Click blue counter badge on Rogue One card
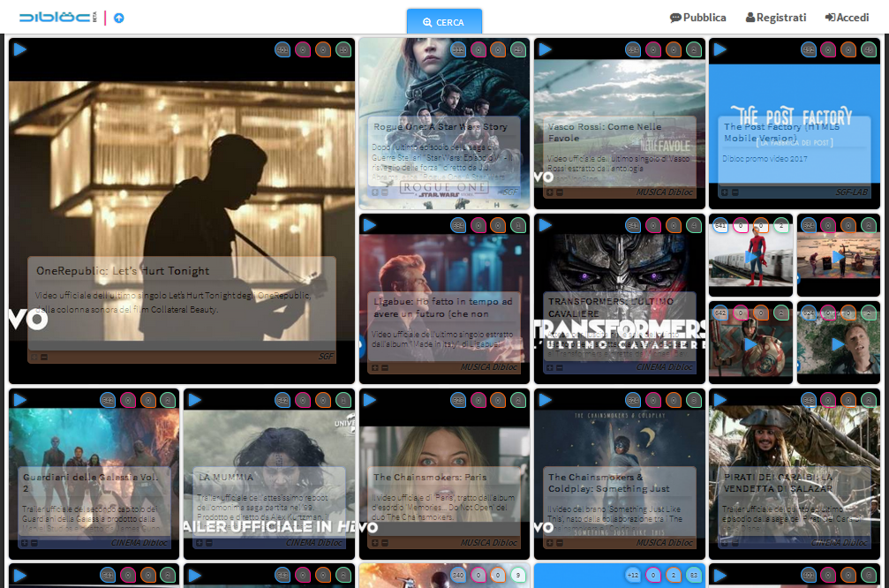 pos(458,50)
